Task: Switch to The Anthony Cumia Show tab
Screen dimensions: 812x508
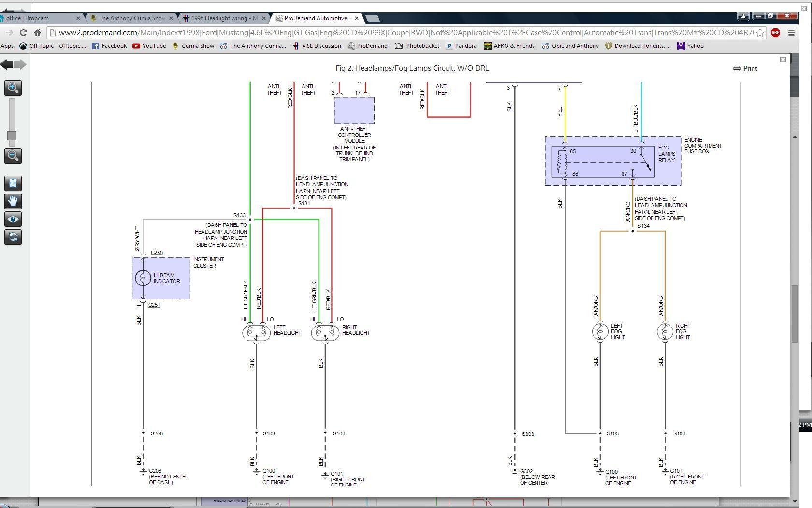Action: 131,18
